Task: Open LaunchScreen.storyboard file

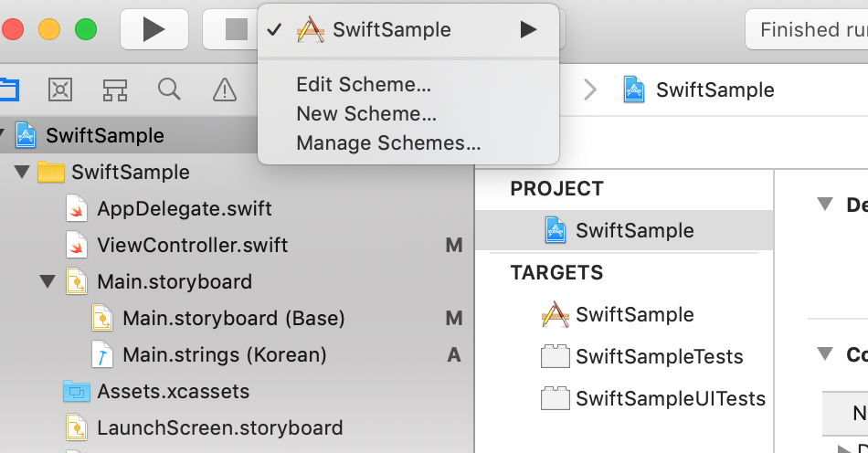Action: coord(220,428)
